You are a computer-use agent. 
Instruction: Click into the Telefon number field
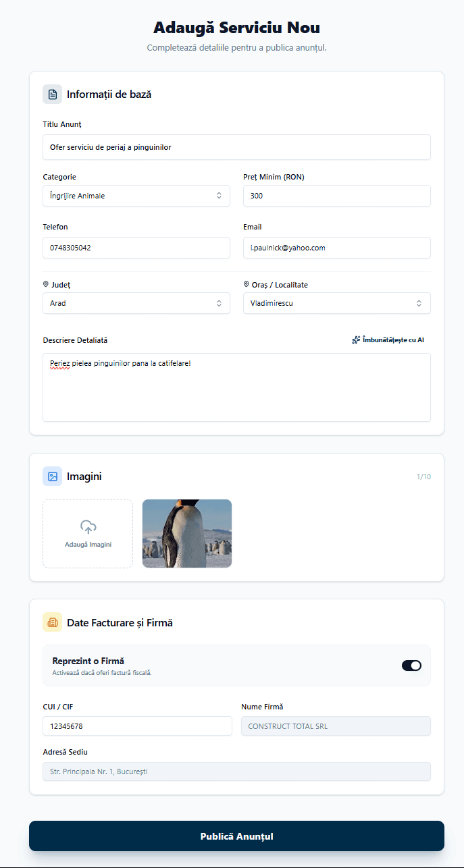(x=136, y=248)
